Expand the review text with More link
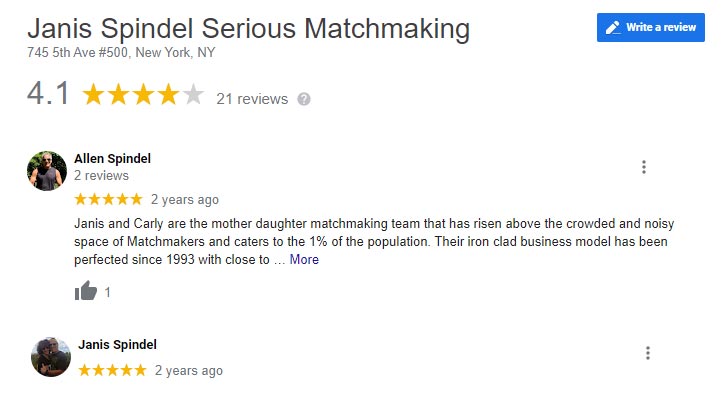This screenshot has height=402, width=724. pos(304,259)
